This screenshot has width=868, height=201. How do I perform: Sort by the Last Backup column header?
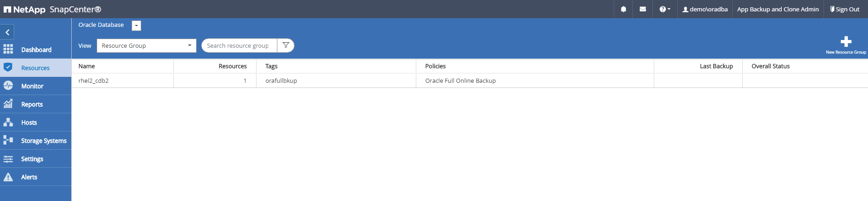click(x=716, y=66)
